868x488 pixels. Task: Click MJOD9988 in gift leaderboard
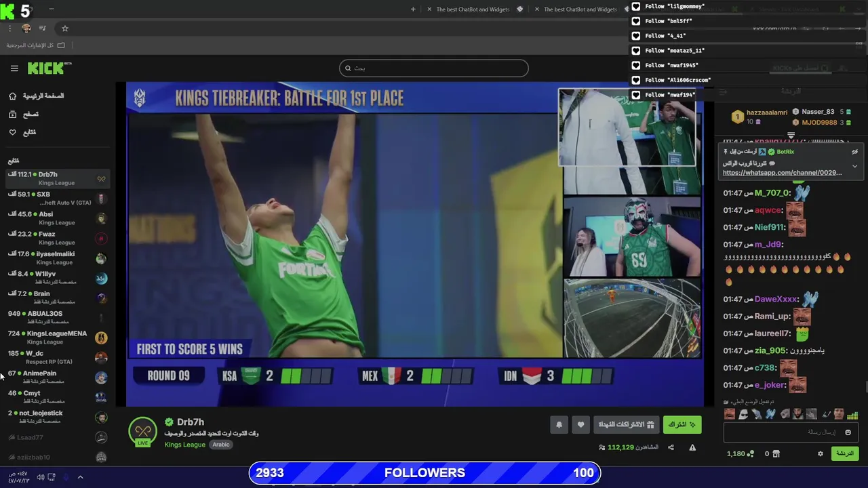click(x=819, y=123)
